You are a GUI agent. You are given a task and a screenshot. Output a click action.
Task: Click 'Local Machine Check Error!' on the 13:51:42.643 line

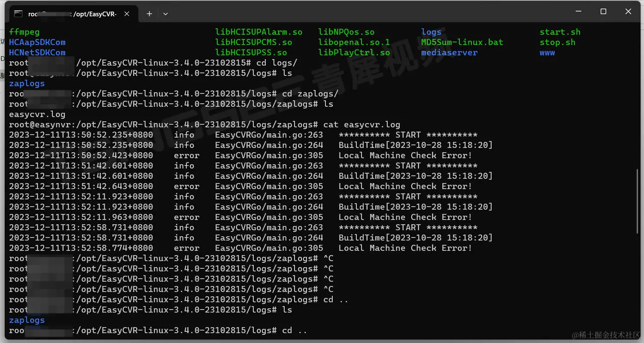[406, 187]
